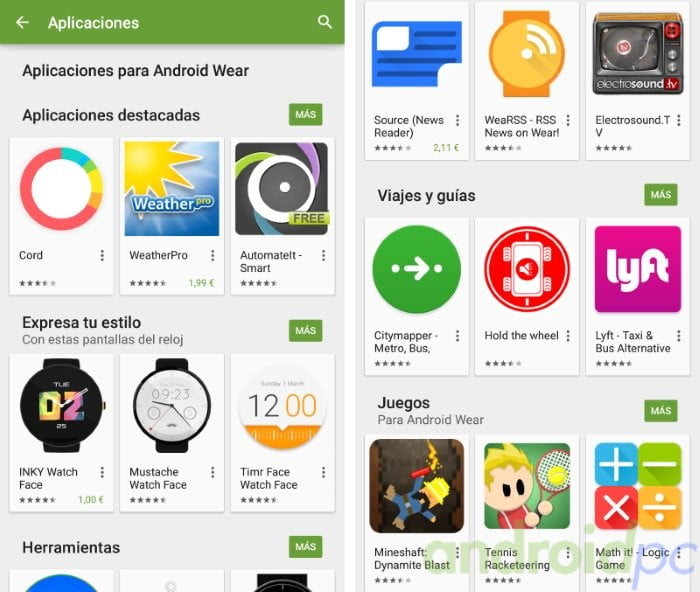This screenshot has width=700, height=592.
Task: Open overflow menu for Hold the wheel
Action: [x=568, y=336]
